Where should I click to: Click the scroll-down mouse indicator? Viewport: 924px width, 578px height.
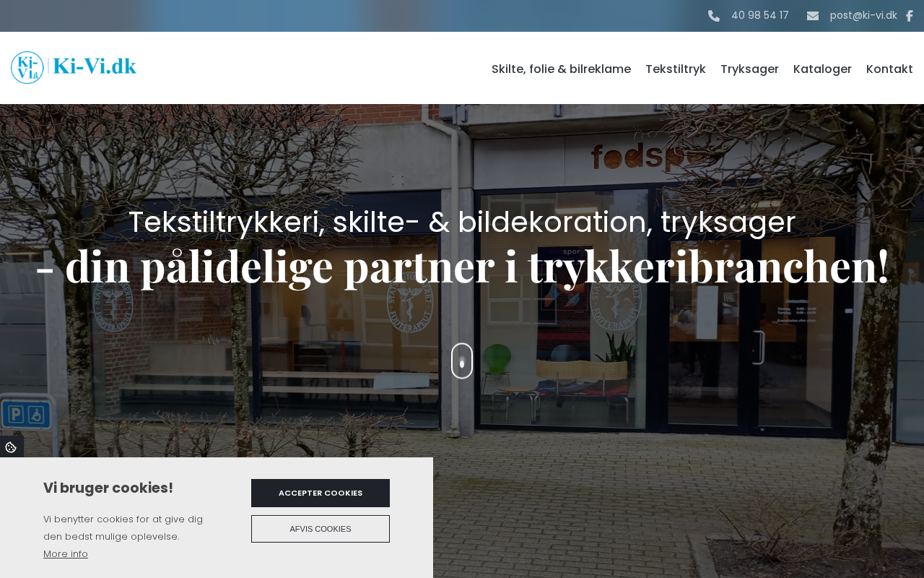[x=462, y=361]
